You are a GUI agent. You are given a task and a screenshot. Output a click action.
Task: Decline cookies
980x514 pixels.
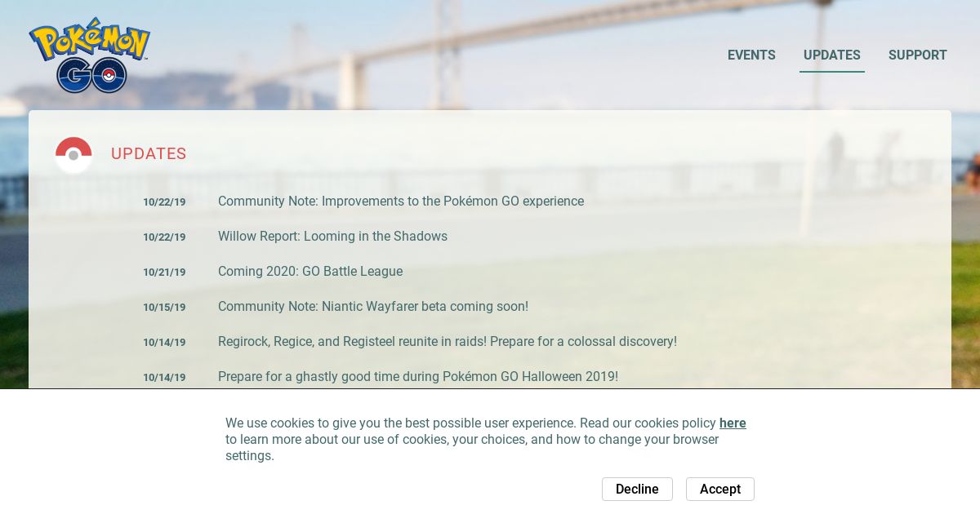tap(637, 489)
